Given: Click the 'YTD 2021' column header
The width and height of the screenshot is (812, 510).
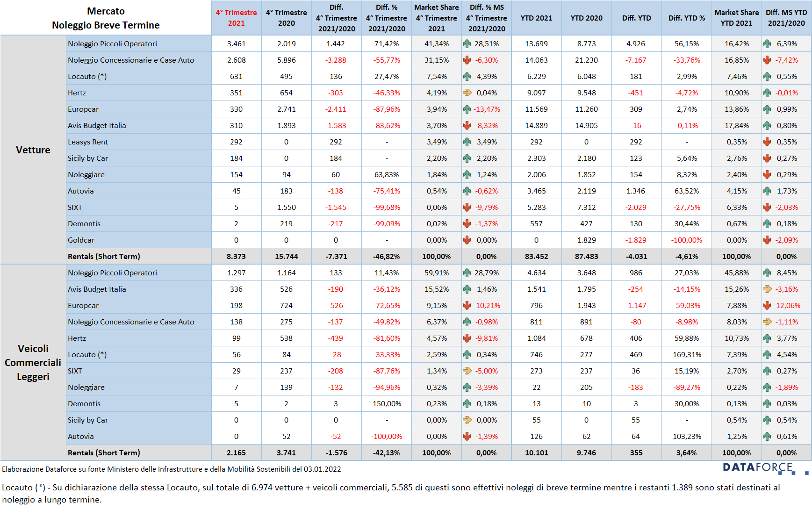Looking at the screenshot, I should click(x=536, y=18).
